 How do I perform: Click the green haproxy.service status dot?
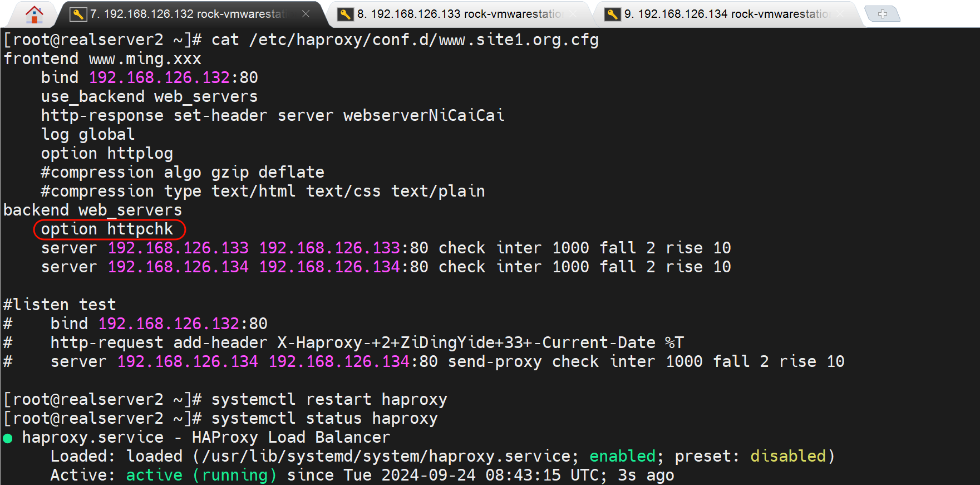click(8, 438)
